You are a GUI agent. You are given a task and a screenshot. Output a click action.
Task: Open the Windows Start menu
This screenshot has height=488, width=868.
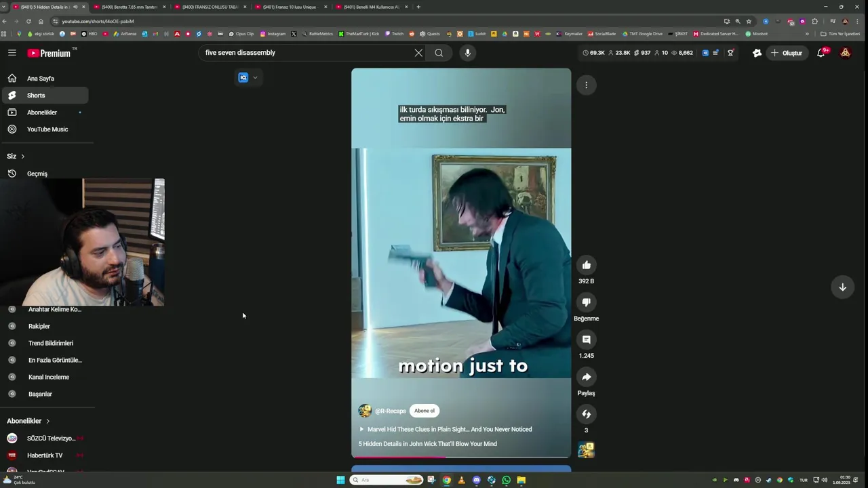coord(340,480)
